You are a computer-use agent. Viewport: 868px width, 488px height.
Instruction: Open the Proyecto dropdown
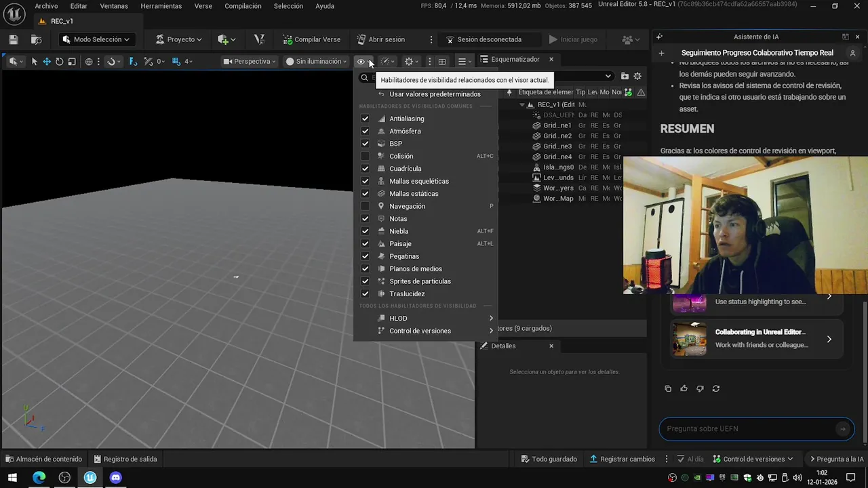pyautogui.click(x=178, y=39)
